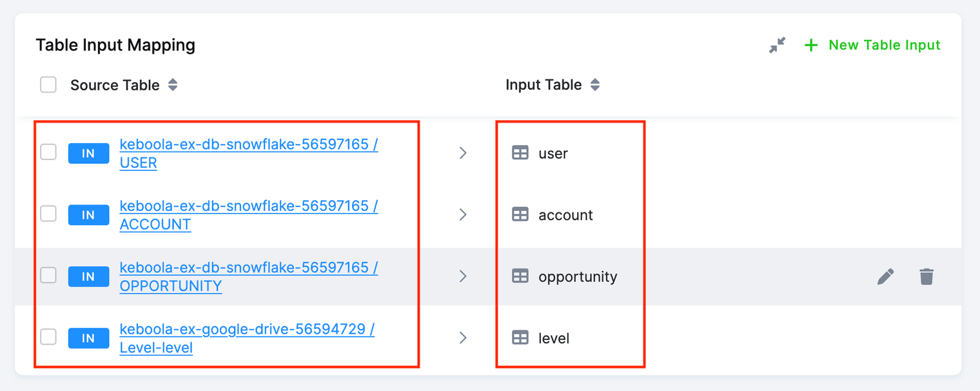980x391 pixels.
Task: Check the ACCOUNT source table row
Action: (x=48, y=214)
